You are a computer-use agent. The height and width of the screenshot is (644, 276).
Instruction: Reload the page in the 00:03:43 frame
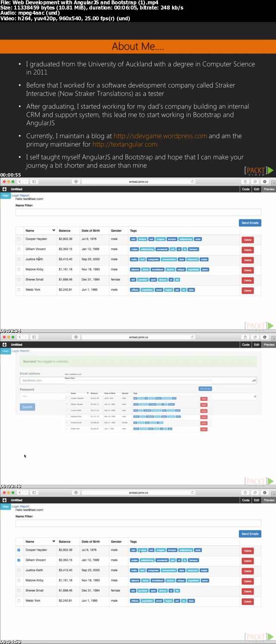coord(192,337)
